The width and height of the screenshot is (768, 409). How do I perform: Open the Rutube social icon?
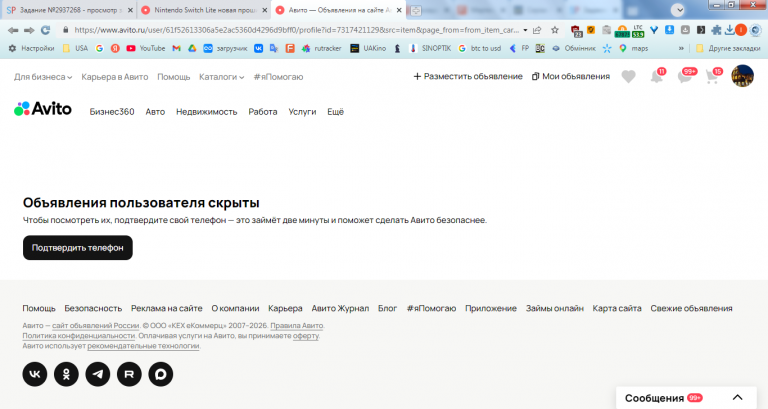click(129, 374)
